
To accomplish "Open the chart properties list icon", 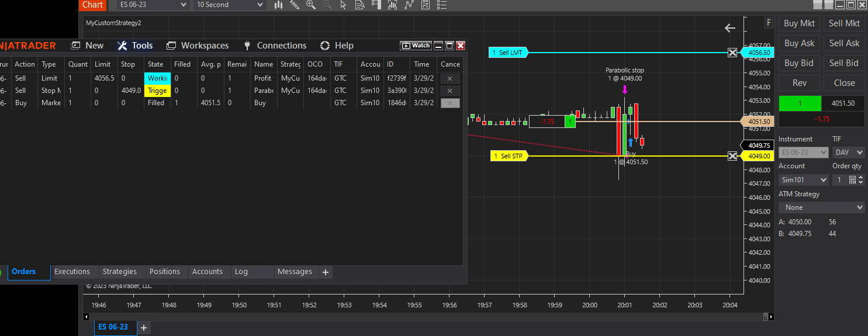I will pyautogui.click(x=441, y=5).
